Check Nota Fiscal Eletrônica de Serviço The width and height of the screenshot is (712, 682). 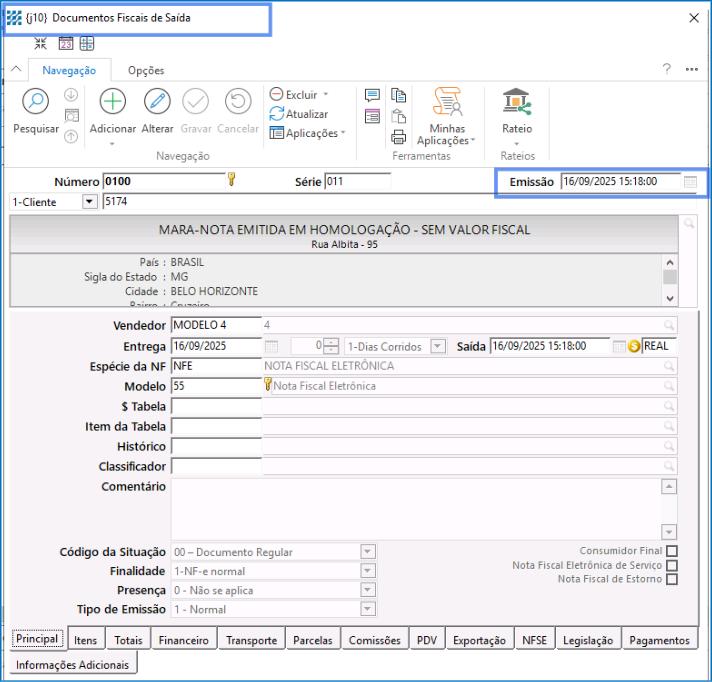[x=672, y=565]
